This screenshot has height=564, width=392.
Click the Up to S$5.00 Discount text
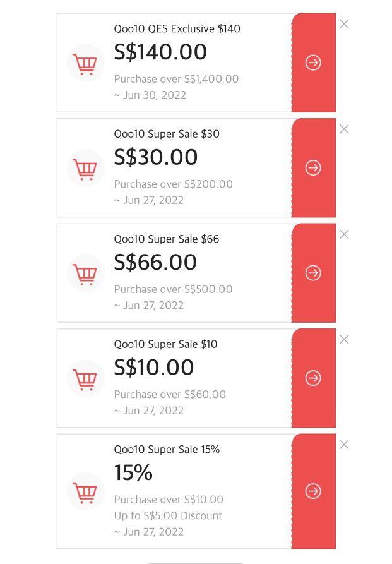point(167,515)
